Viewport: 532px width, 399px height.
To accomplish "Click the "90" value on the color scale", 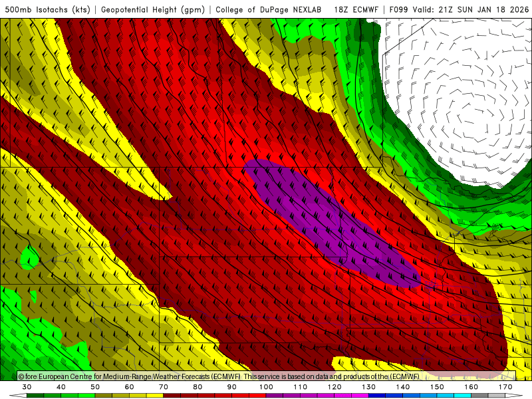I will [231, 387].
